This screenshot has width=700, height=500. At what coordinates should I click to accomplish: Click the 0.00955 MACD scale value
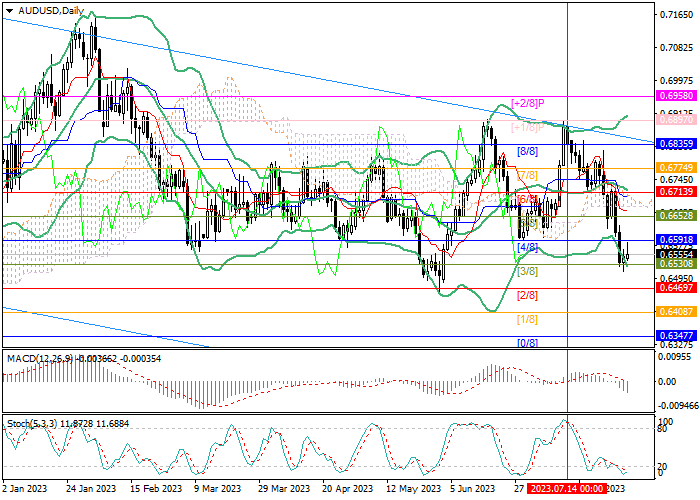point(676,357)
